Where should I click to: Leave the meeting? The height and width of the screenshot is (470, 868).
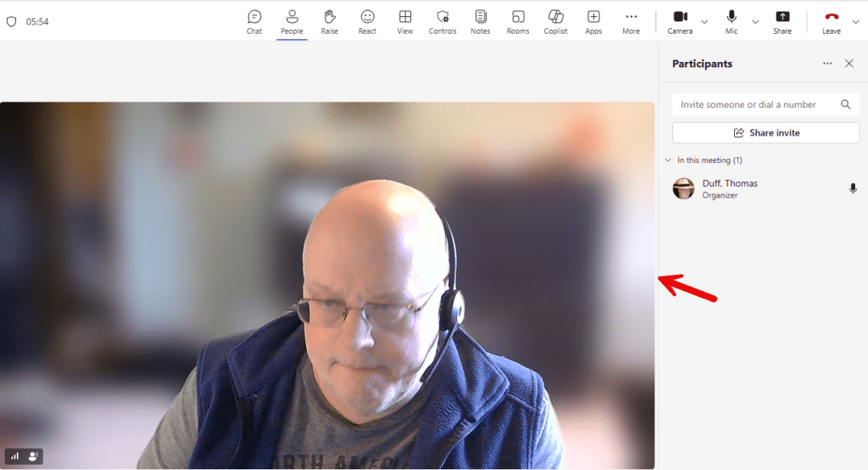tap(832, 21)
